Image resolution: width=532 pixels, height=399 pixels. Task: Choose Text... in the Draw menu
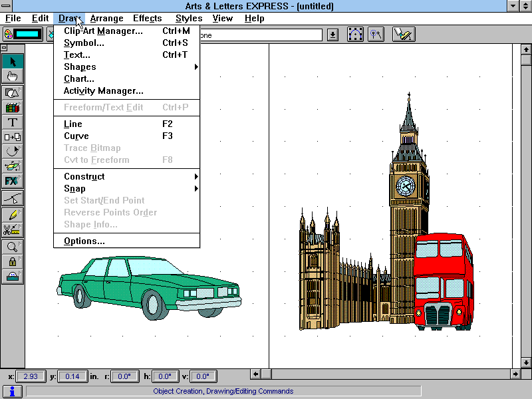coord(126,55)
